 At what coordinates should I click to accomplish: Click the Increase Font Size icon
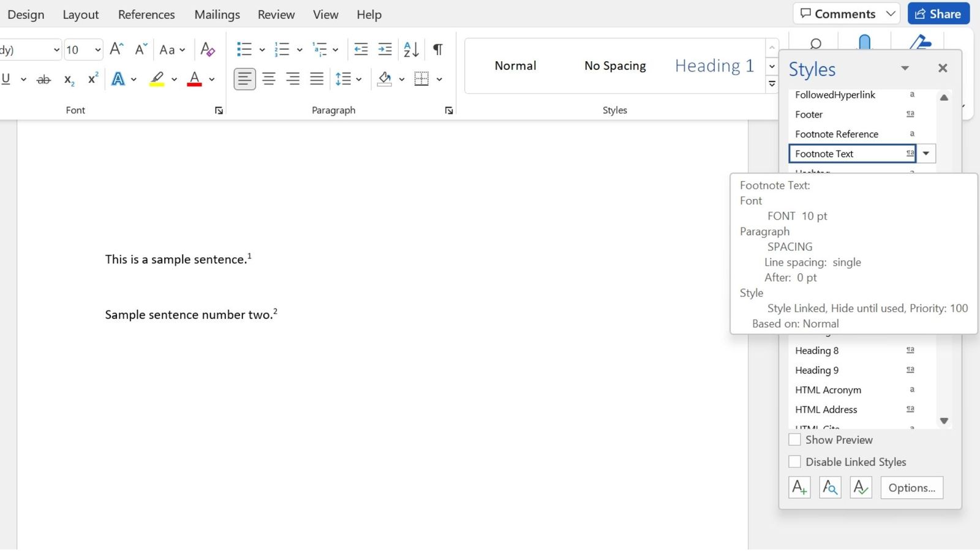coord(116,50)
